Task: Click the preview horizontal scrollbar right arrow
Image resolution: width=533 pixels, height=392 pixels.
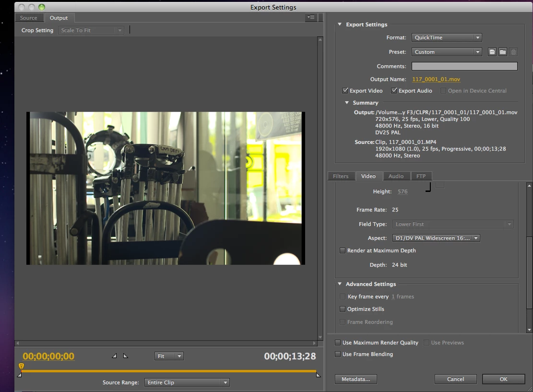Action: (x=315, y=343)
